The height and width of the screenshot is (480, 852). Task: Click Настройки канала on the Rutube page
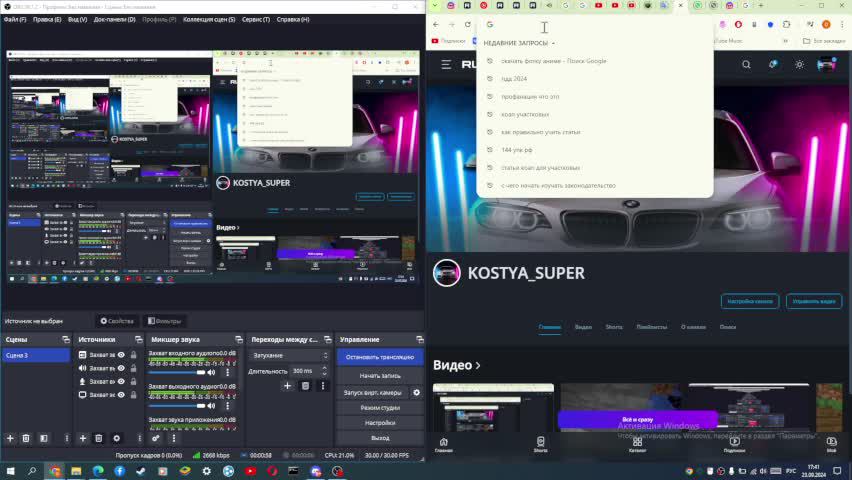point(750,301)
